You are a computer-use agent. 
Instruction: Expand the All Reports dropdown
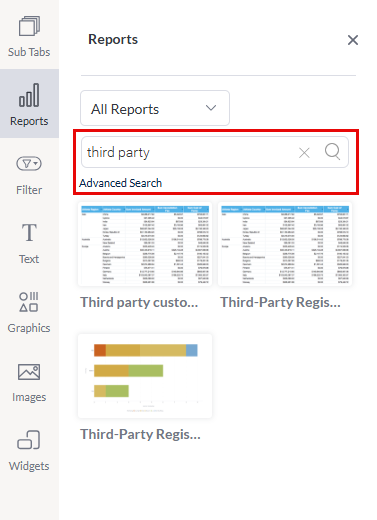tap(155, 108)
